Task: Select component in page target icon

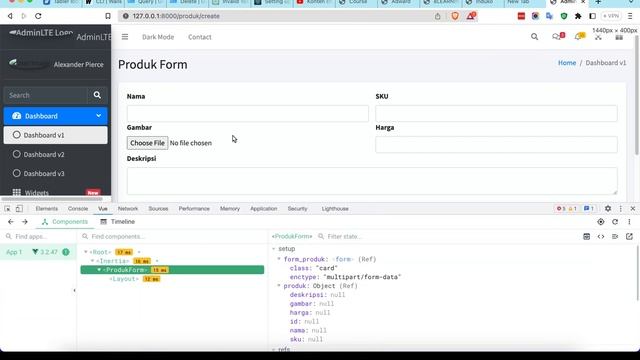Action: [x=601, y=222]
